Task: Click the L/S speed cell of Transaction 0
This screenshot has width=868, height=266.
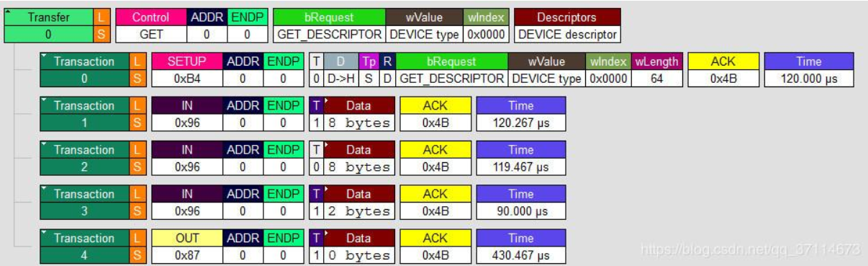Action: [139, 70]
